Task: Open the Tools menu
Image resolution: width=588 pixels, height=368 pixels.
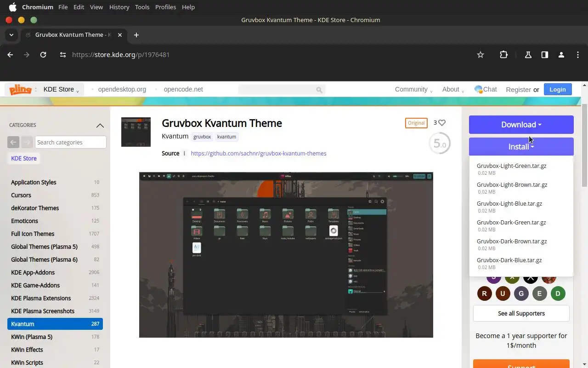Action: pyautogui.click(x=142, y=7)
